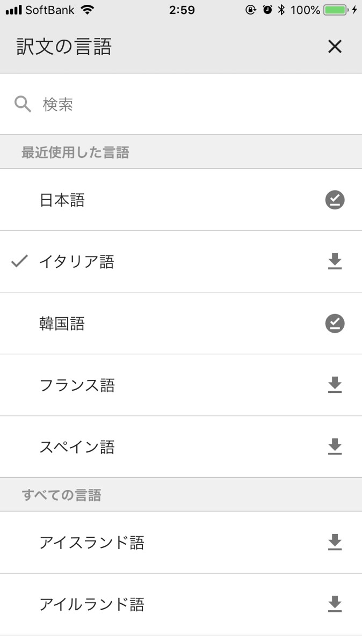Select フランス語 as the target language
The width and height of the screenshot is (362, 644).
coord(77,386)
